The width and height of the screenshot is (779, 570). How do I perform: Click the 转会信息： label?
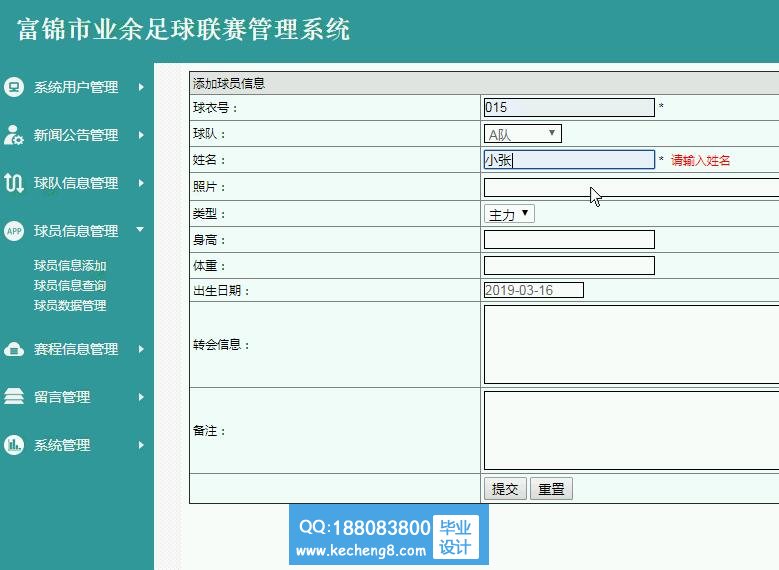click(221, 345)
